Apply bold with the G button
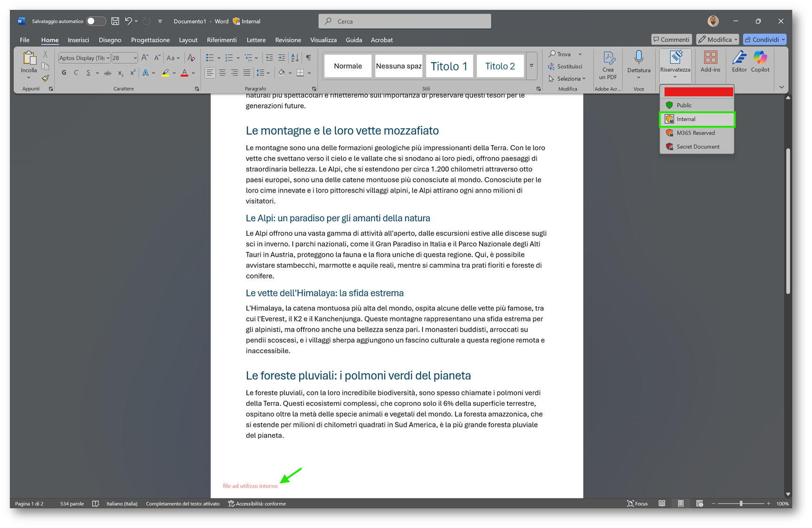This screenshot has height=528, width=812. tap(64, 73)
